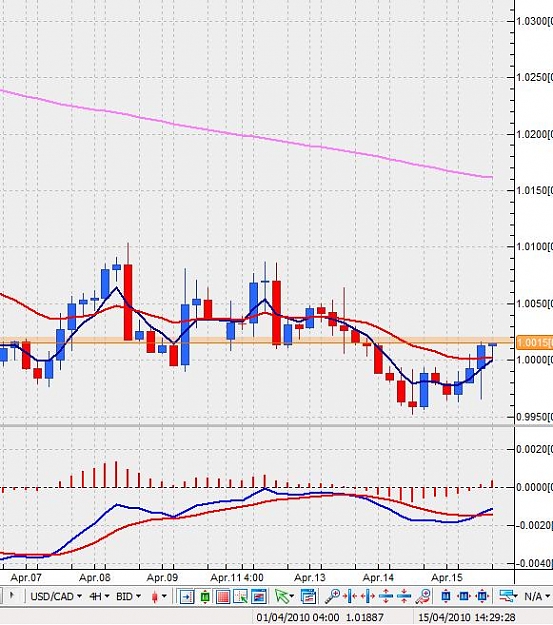Click the -0.0040 MACD axis label
The width and height of the screenshot is (553, 625).
[x=534, y=563]
